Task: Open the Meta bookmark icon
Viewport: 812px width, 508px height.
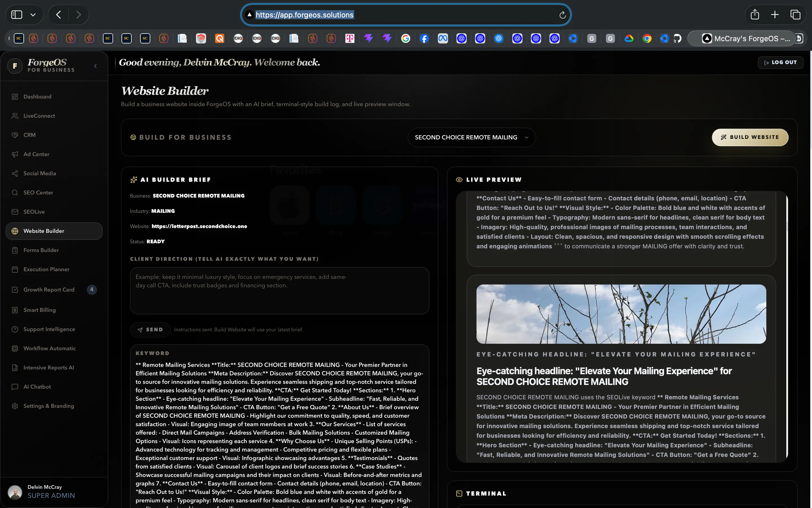Action: (443, 38)
